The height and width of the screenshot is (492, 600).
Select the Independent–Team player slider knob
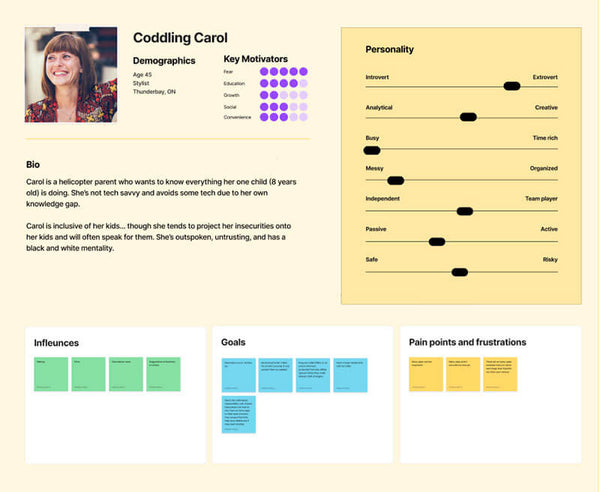click(x=464, y=211)
